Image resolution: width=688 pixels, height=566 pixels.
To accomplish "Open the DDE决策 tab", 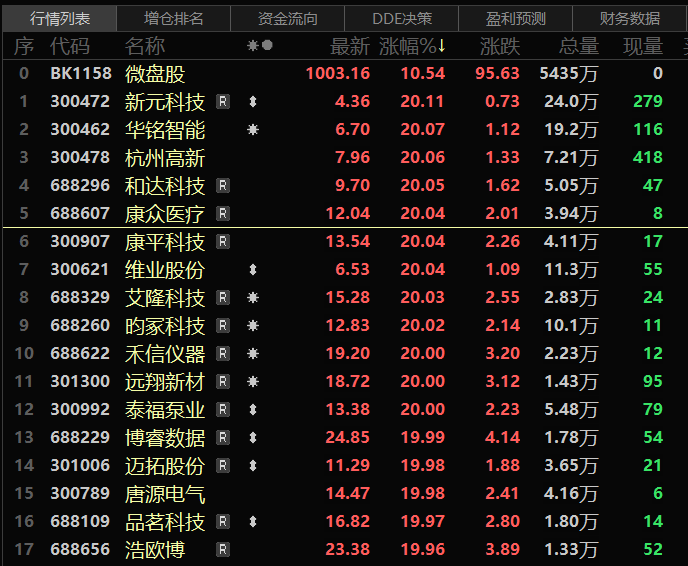I will (402, 18).
